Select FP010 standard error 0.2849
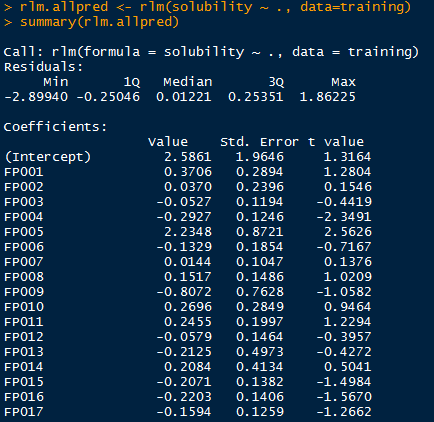Viewport: 434px width, 422px height. pos(260,307)
